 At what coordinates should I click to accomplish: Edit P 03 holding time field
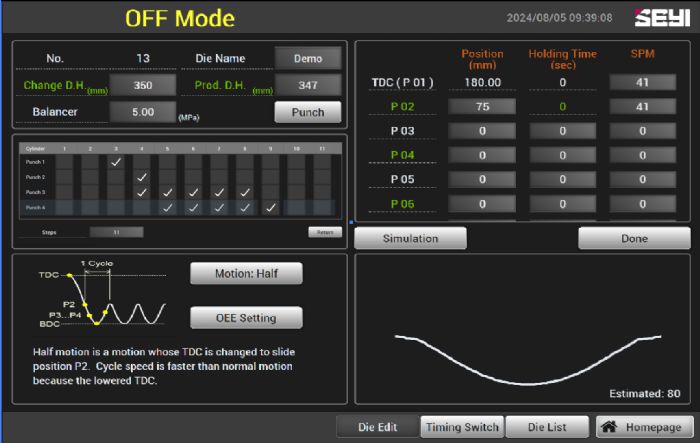coord(562,131)
